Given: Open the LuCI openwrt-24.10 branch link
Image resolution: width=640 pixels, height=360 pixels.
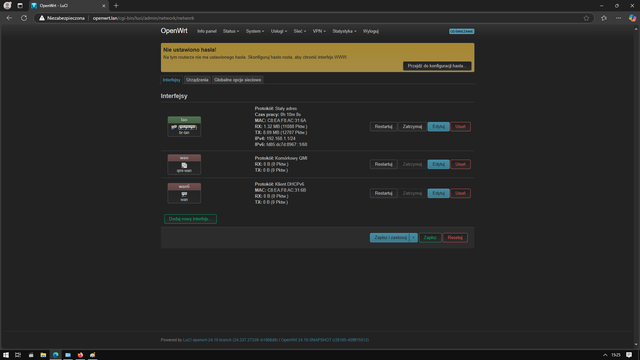Looking at the screenshot, I should pyautogui.click(x=230, y=340).
